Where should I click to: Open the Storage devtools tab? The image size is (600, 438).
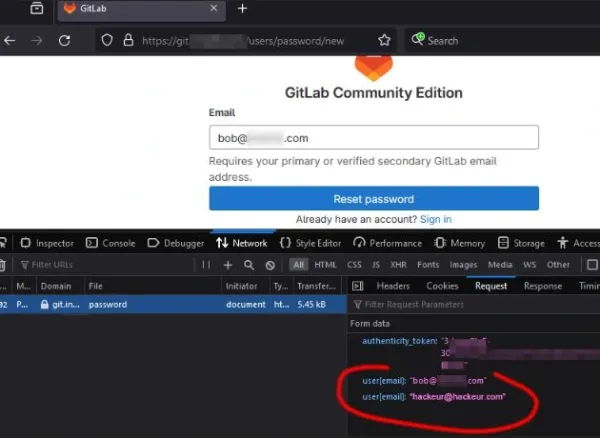[521, 243]
